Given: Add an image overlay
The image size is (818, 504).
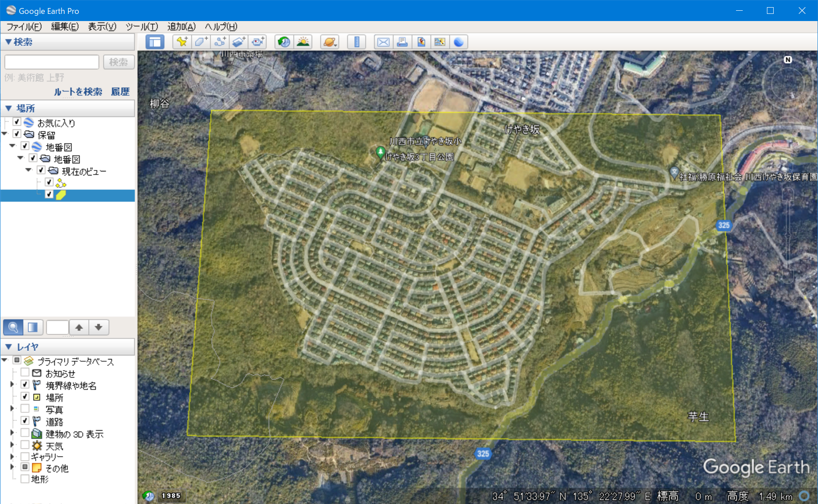Looking at the screenshot, I should click(x=239, y=42).
